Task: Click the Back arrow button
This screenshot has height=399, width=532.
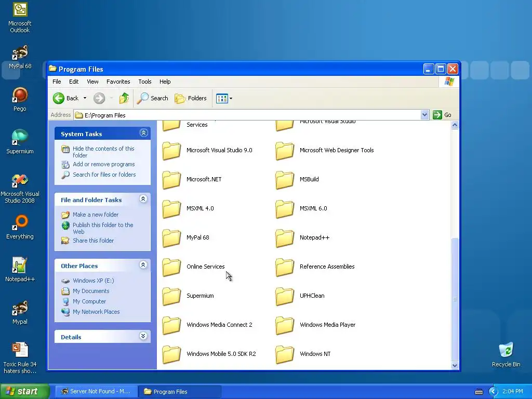Action: point(65,98)
